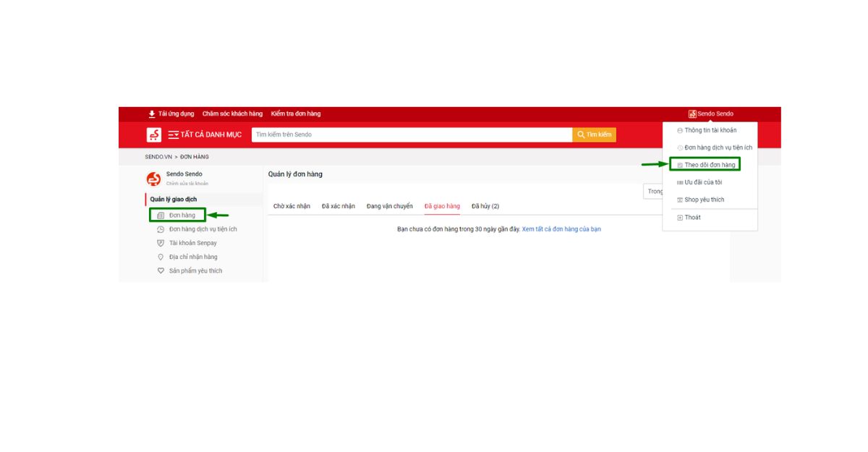
Task: Click the Thông tin tài khoản user icon
Action: coord(680,130)
